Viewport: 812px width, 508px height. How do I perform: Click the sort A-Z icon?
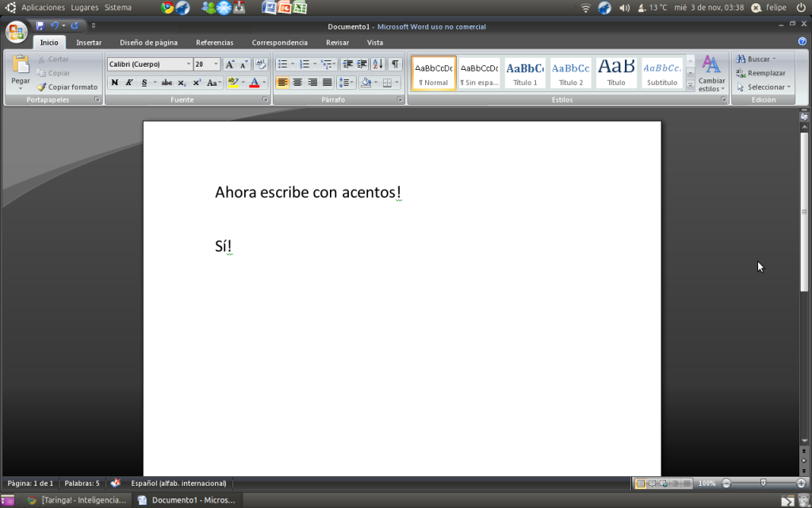pos(377,64)
